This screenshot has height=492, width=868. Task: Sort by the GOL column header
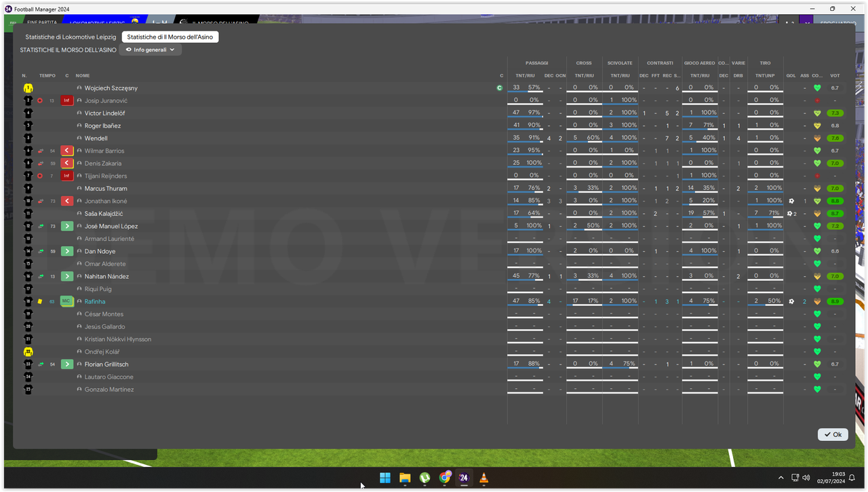[x=791, y=75]
